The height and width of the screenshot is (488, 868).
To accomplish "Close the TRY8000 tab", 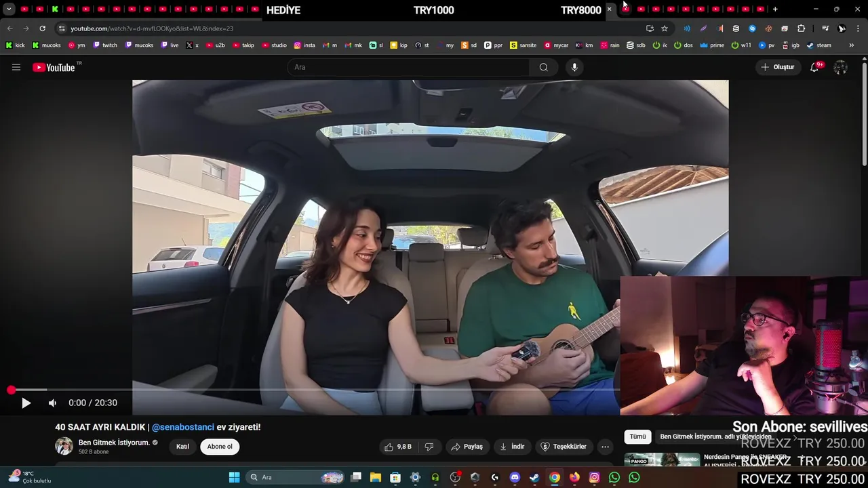I will pyautogui.click(x=609, y=9).
